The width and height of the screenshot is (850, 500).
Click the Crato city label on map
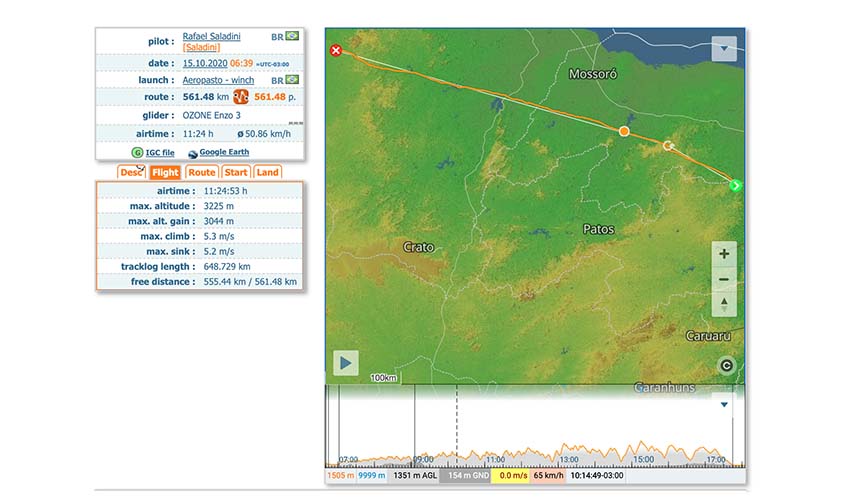pos(418,247)
